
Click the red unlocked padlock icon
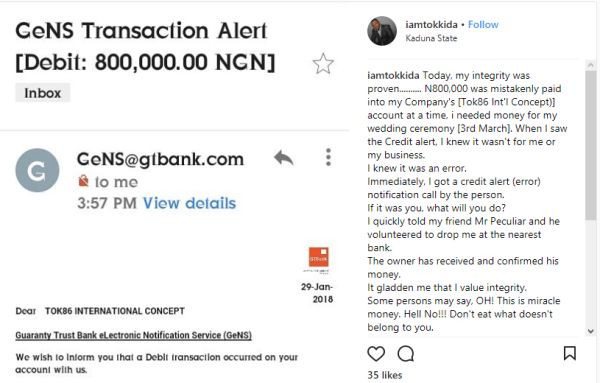[x=83, y=181]
